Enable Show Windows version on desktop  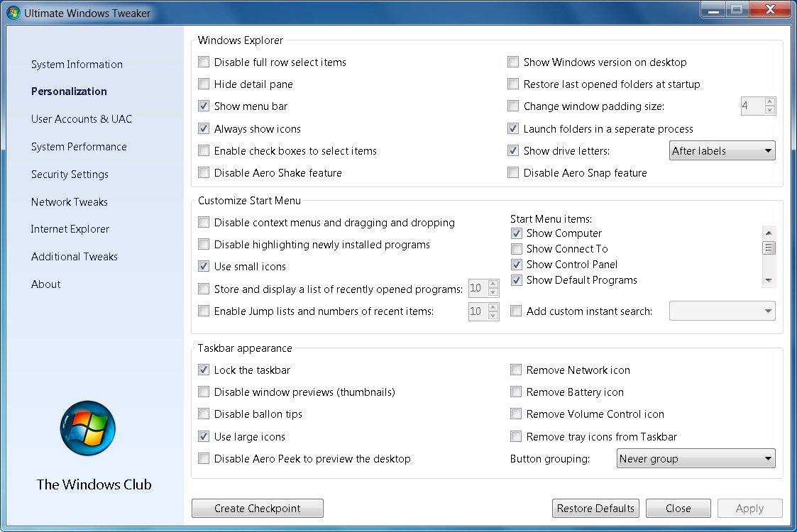click(513, 62)
